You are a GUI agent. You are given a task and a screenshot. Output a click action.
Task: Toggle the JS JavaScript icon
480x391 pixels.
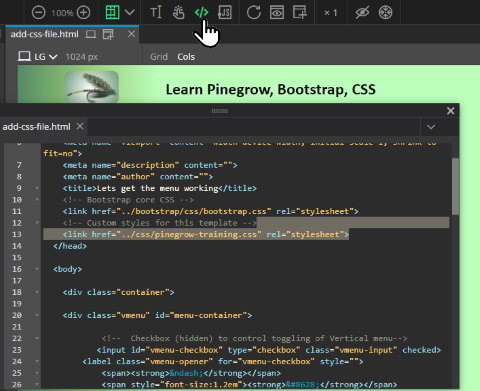pyautogui.click(x=225, y=13)
